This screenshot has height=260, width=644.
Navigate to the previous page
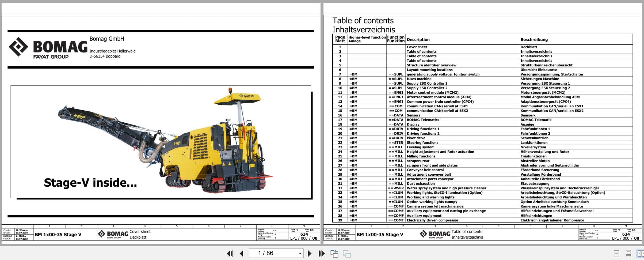tap(242, 253)
